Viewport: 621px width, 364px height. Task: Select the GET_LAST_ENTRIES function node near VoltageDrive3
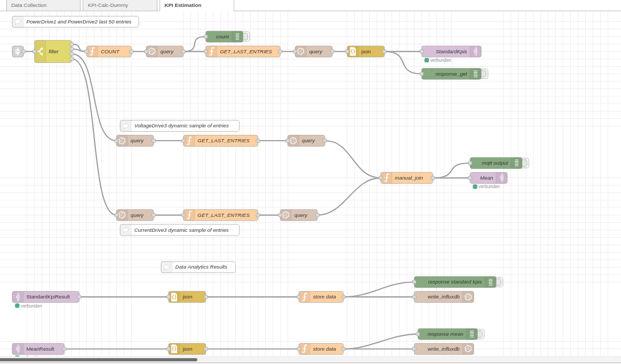tap(224, 140)
